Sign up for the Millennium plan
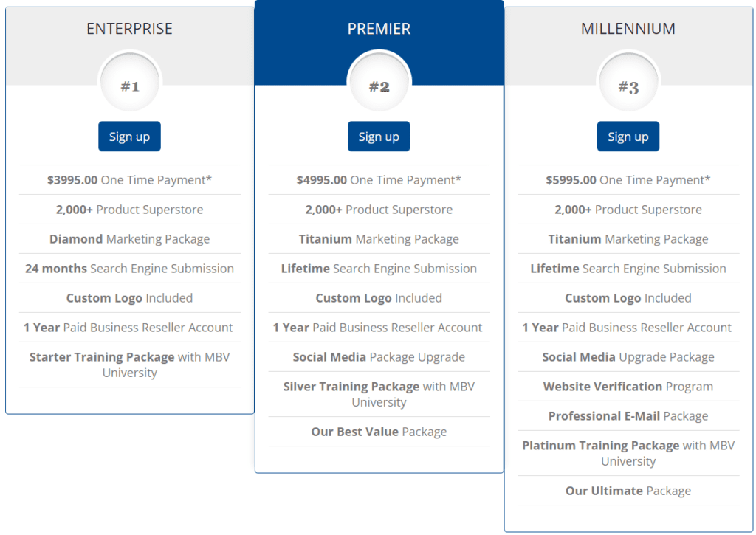 click(x=628, y=136)
